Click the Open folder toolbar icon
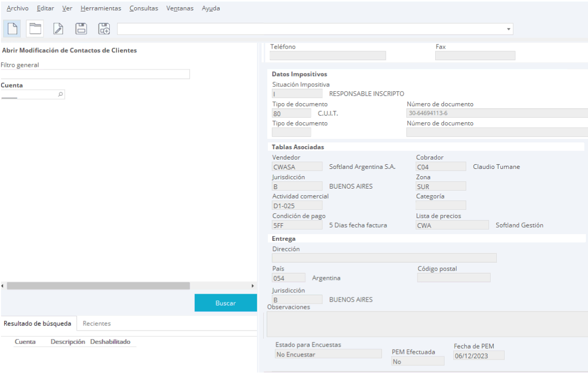 (x=35, y=28)
